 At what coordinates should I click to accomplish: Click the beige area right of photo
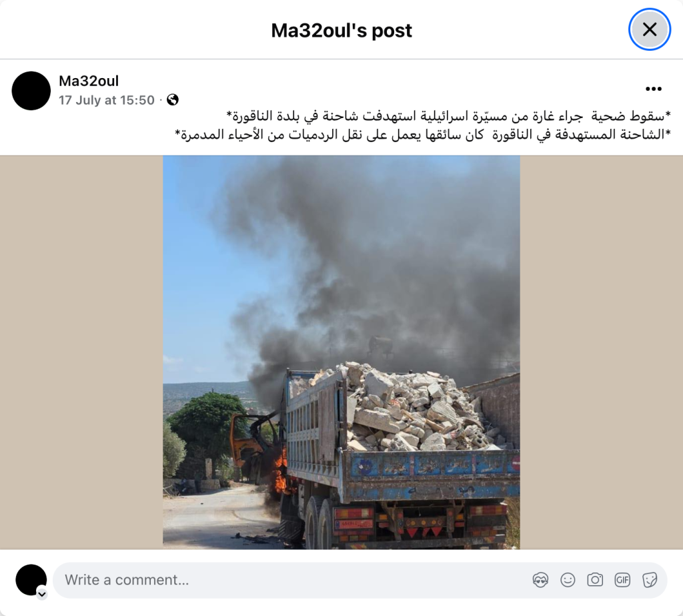(602, 352)
